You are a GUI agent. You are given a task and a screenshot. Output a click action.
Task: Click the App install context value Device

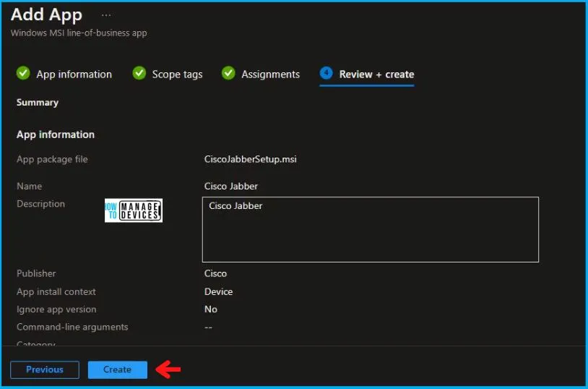pos(218,292)
